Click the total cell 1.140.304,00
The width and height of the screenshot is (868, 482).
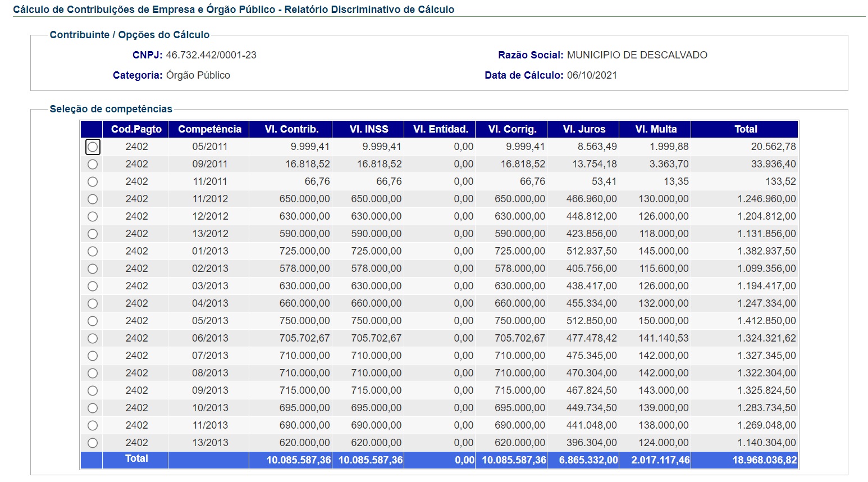(x=766, y=443)
